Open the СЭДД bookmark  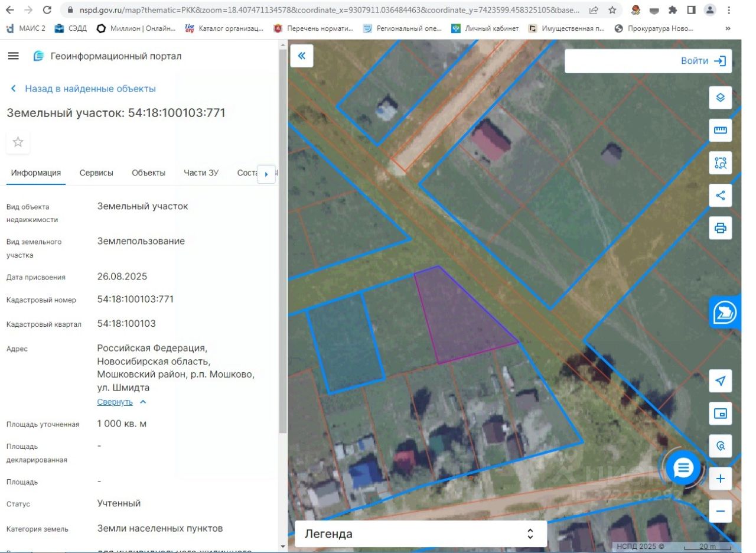(x=70, y=28)
